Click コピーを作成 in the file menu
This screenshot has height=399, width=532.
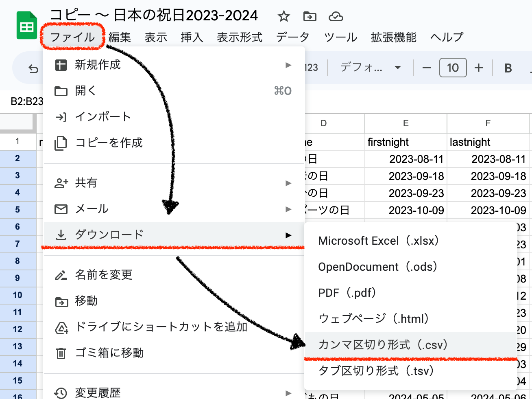pyautogui.click(x=109, y=143)
